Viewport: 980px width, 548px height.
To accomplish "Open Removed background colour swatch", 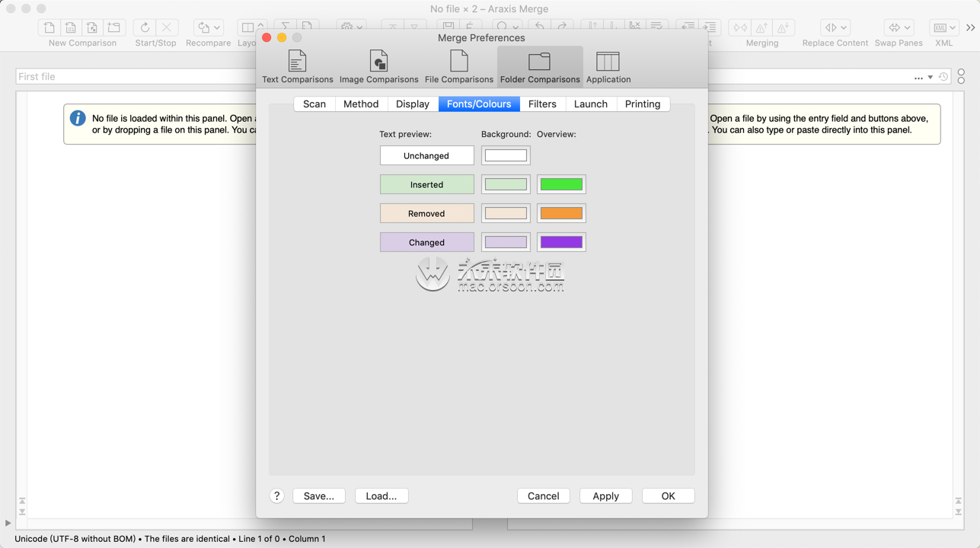I will 506,213.
